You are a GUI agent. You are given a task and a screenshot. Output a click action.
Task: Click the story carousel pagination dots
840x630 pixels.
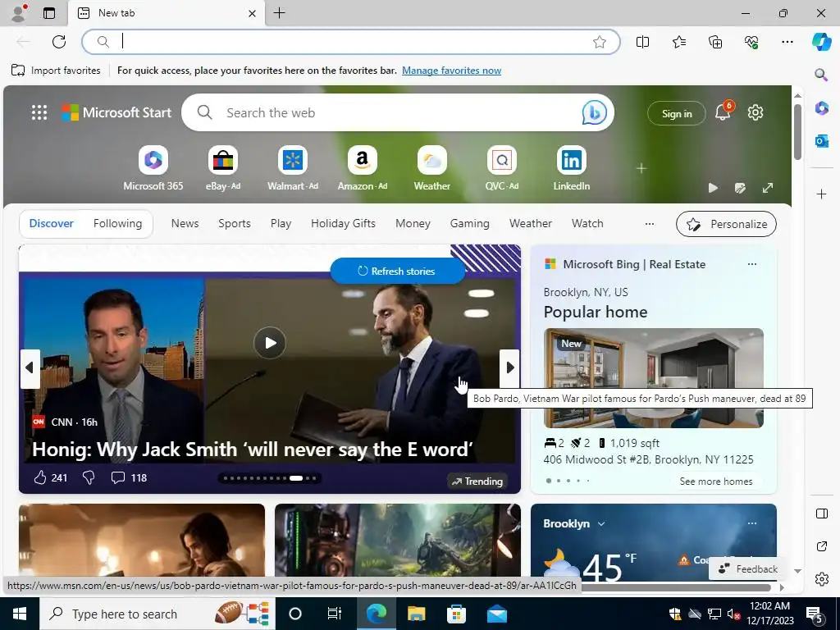coord(270,478)
